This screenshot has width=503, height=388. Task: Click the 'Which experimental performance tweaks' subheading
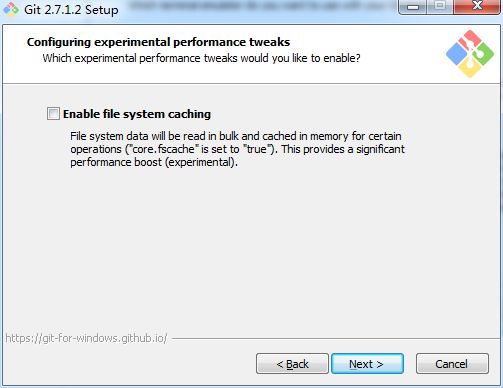(x=201, y=58)
